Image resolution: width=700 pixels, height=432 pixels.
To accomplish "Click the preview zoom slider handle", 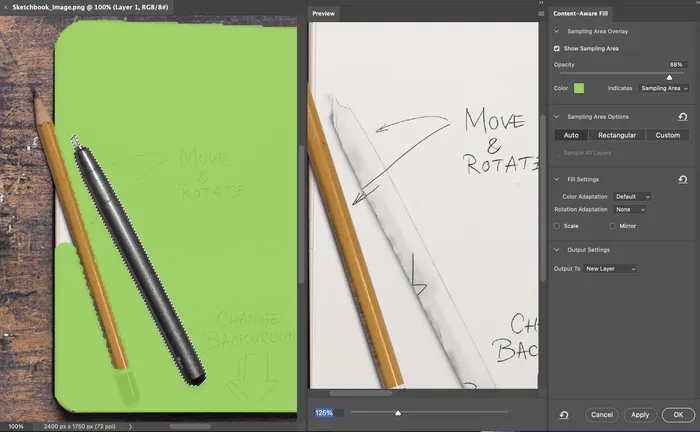I will [x=398, y=413].
